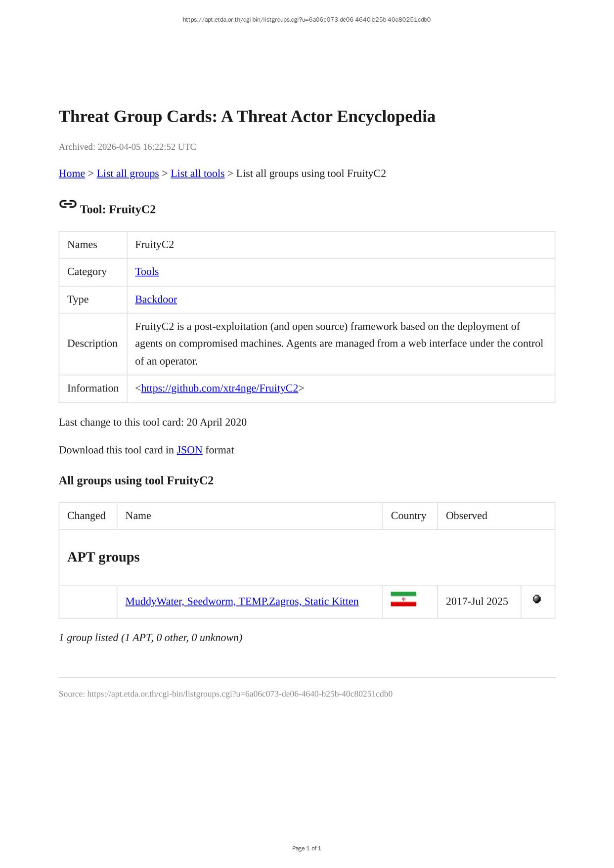
Task: Go to List all groups
Action: pyautogui.click(x=128, y=174)
